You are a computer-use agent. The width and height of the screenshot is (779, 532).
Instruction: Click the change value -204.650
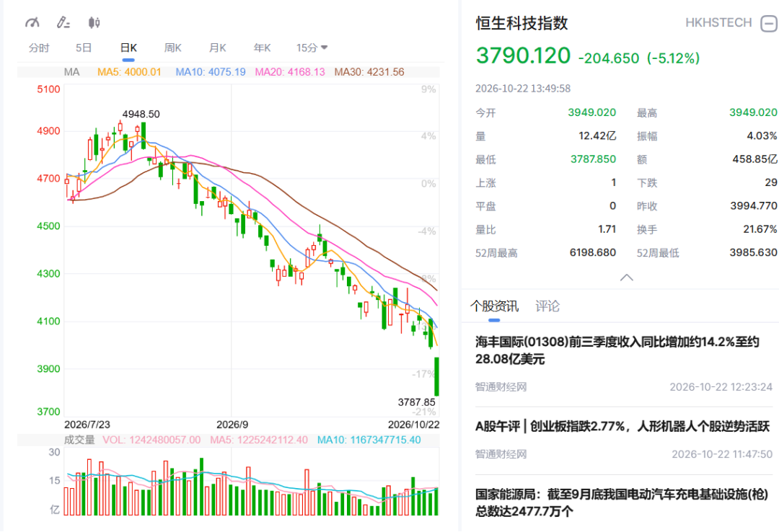click(609, 58)
